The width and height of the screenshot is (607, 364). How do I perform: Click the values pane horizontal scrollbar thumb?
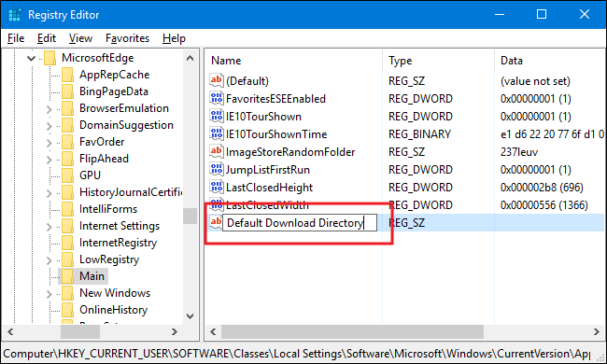pos(353,332)
